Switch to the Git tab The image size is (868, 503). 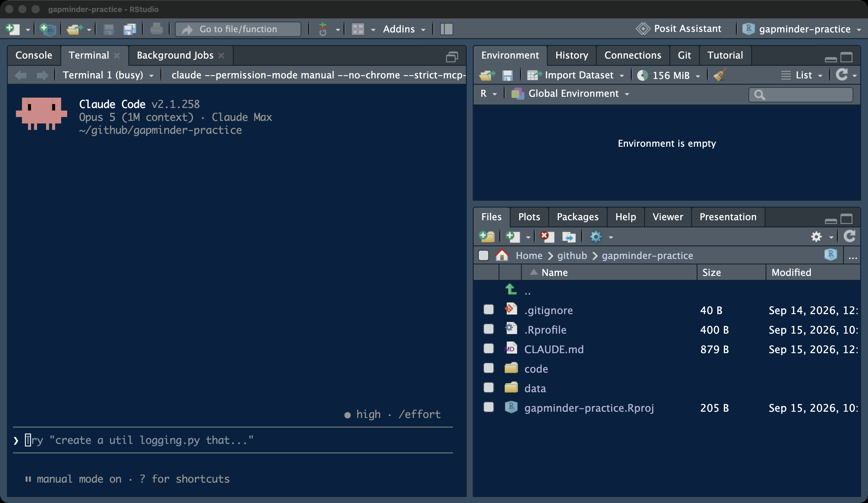tap(684, 55)
